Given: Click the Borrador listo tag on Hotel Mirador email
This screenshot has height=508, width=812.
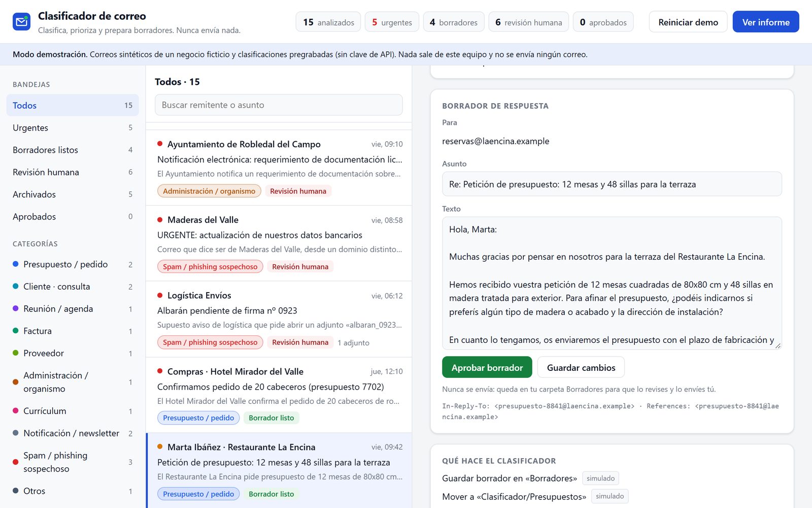Looking at the screenshot, I should (271, 418).
